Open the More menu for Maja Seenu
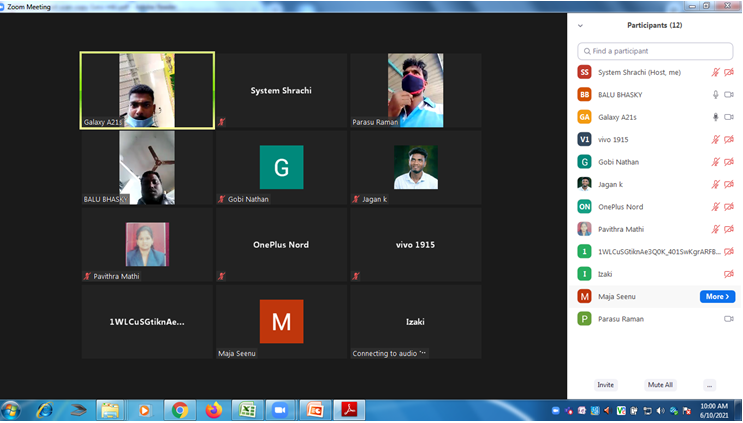 tap(717, 296)
